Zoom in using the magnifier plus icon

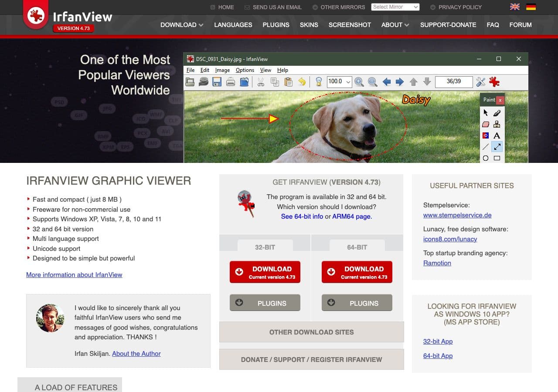(x=359, y=82)
